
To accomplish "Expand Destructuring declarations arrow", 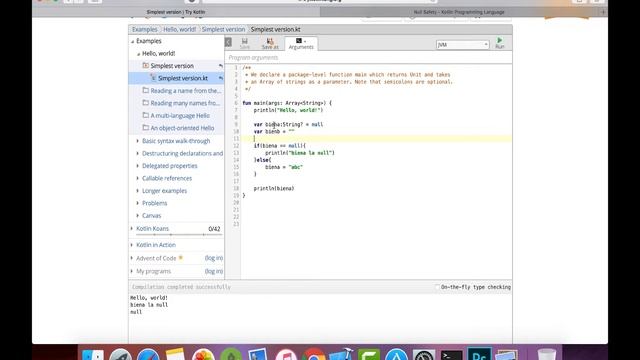I will 138,153.
